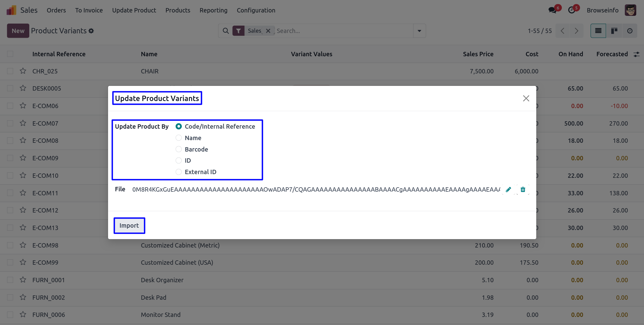Viewport: 644px width, 325px height.
Task: Open optional columns adjuster
Action: click(636, 54)
